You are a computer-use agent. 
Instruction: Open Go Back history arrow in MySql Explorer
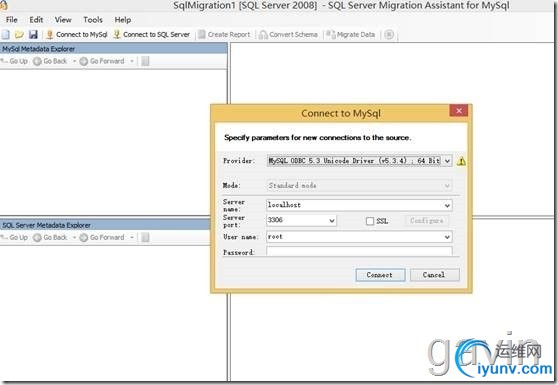tap(74, 61)
